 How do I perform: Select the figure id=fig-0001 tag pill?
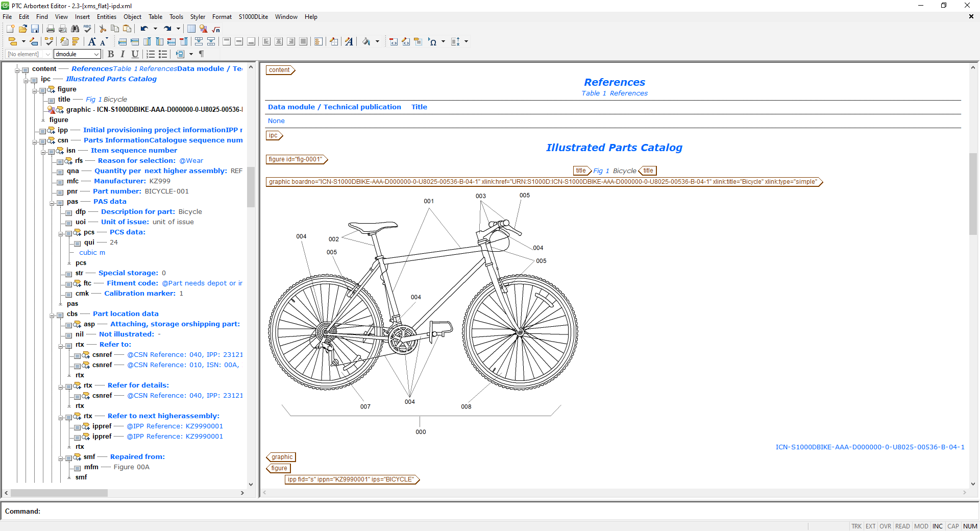click(x=296, y=159)
